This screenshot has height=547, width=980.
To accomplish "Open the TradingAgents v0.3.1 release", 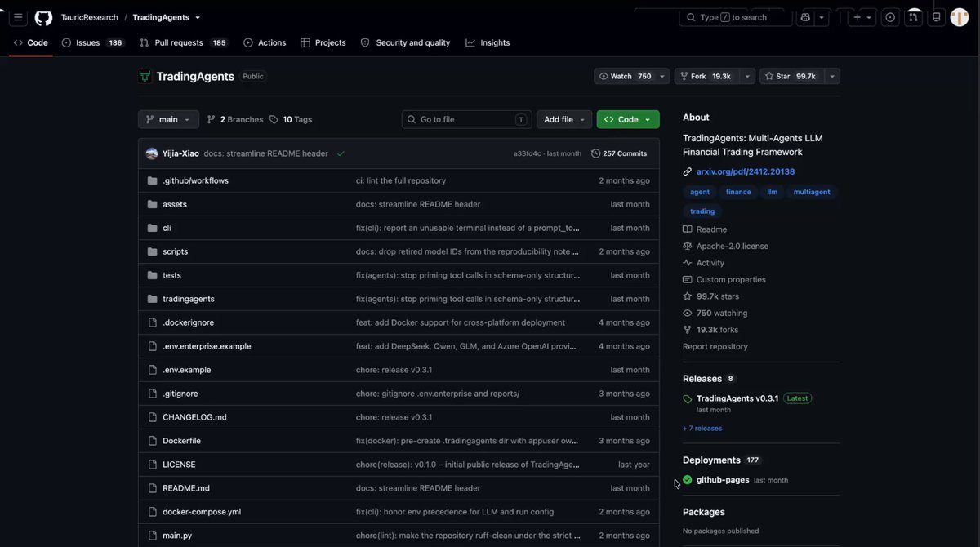I will (737, 398).
